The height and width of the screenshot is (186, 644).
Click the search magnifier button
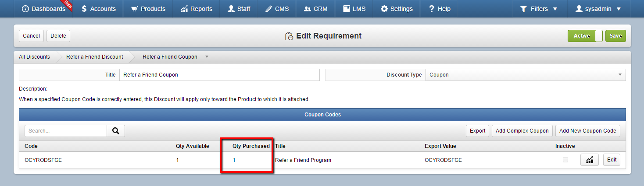[x=116, y=130]
